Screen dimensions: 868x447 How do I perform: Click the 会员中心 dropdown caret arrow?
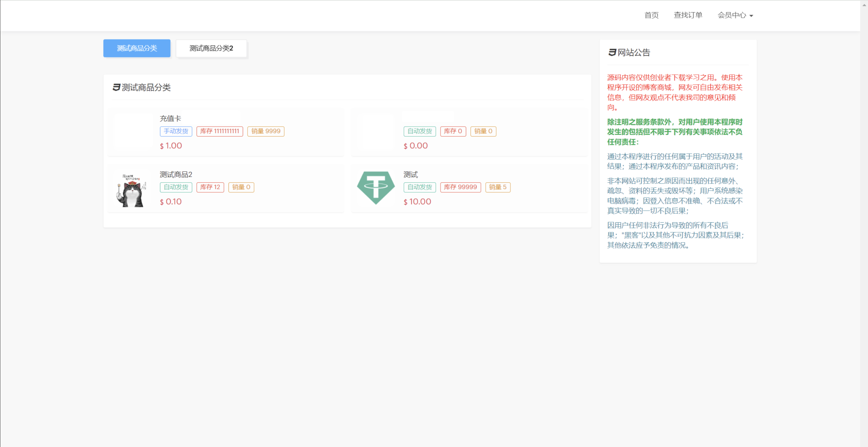[x=751, y=16]
